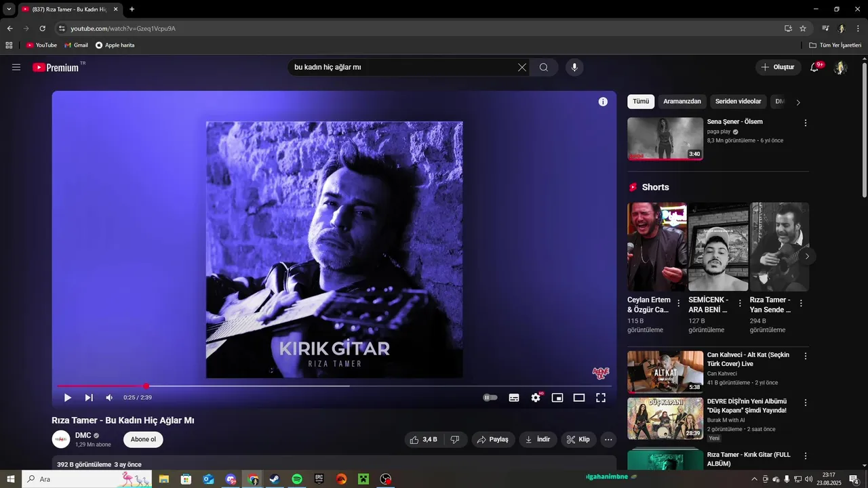Like the video (3,4 B)
Image resolution: width=868 pixels, height=488 pixels.
[x=423, y=439]
